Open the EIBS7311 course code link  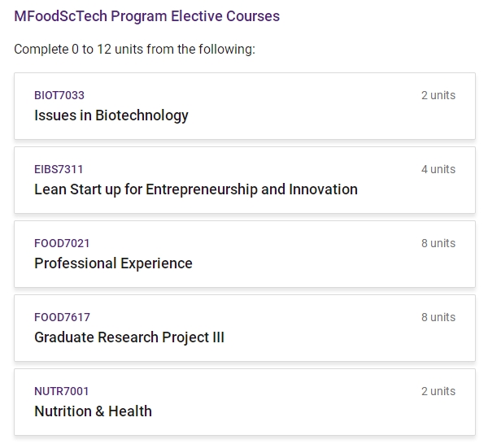pos(59,169)
